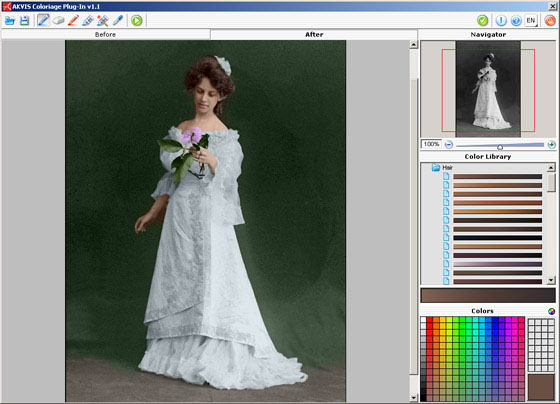Click the empty custom colors grid
The image size is (560, 404).
(x=541, y=345)
